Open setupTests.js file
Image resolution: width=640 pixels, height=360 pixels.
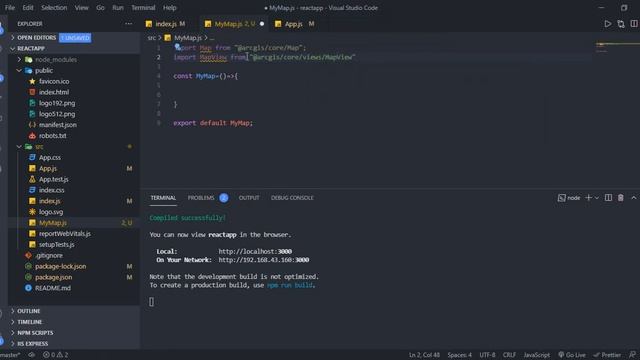tap(56, 244)
